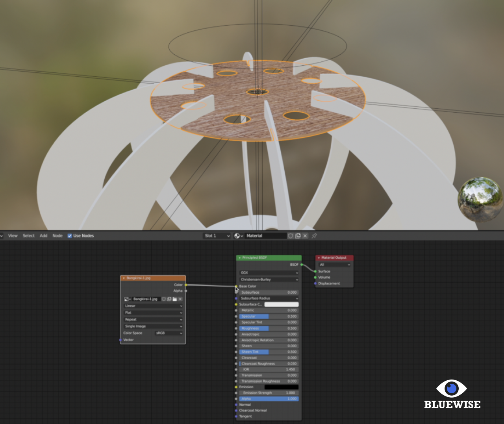Open the GGX distribution dropdown
The image size is (504, 424).
(x=269, y=273)
